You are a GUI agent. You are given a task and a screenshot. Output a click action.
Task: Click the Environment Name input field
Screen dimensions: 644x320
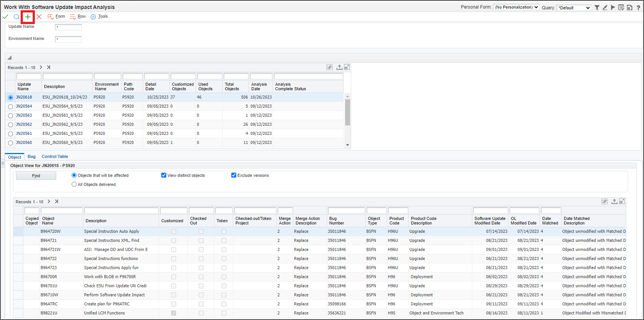(x=68, y=39)
